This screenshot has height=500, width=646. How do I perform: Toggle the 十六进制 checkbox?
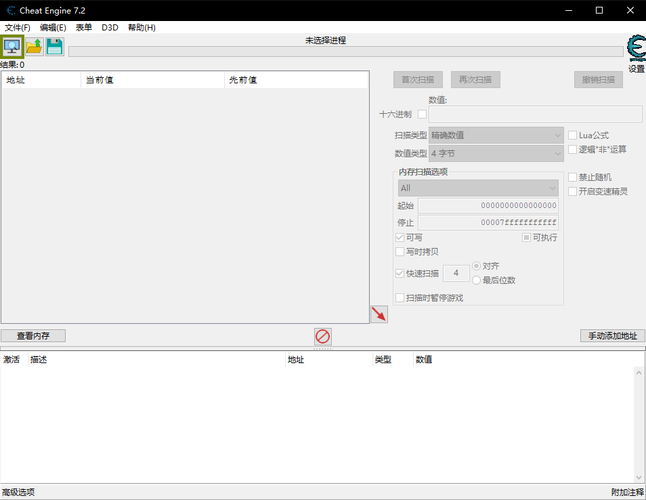[x=422, y=114]
